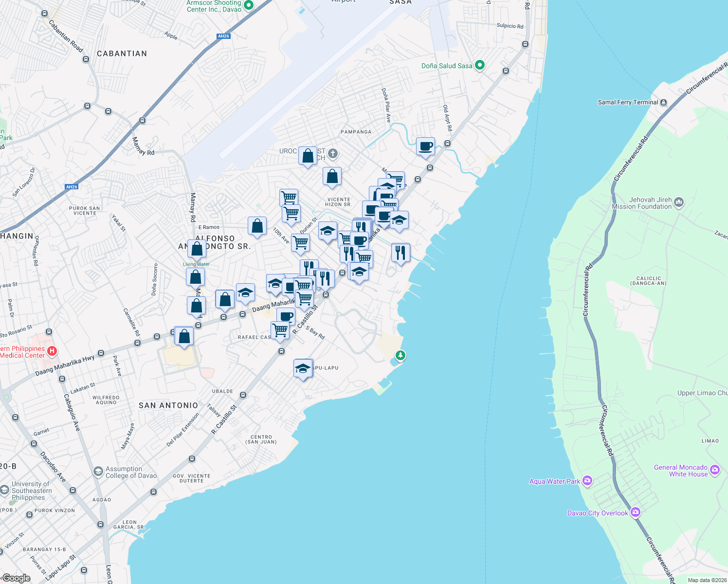This screenshot has width=728, height=584.
Task: Click the tree park marker near the waterfront
Action: coord(400,356)
